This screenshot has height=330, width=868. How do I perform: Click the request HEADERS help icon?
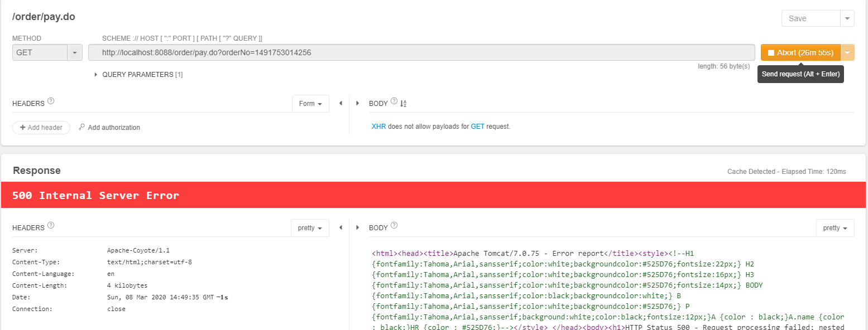pos(51,101)
